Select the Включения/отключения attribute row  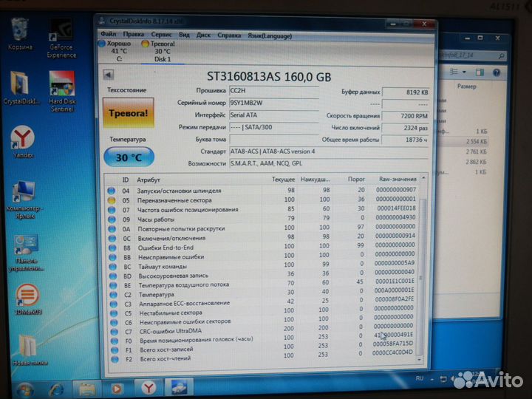tap(262, 237)
